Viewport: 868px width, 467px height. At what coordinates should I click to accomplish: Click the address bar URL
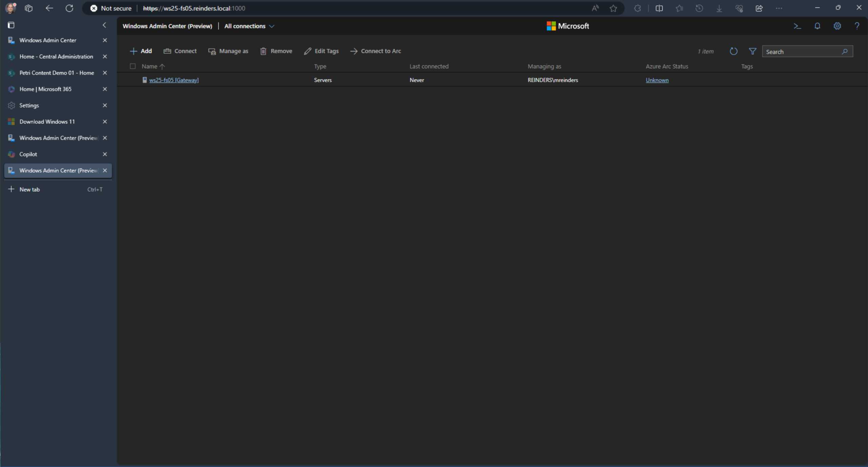[x=194, y=8]
